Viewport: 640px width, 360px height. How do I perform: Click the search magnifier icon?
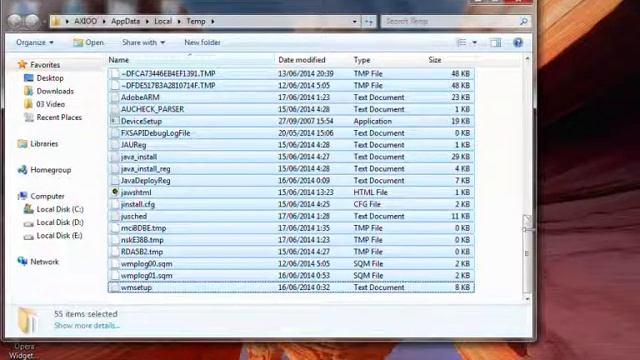(523, 21)
